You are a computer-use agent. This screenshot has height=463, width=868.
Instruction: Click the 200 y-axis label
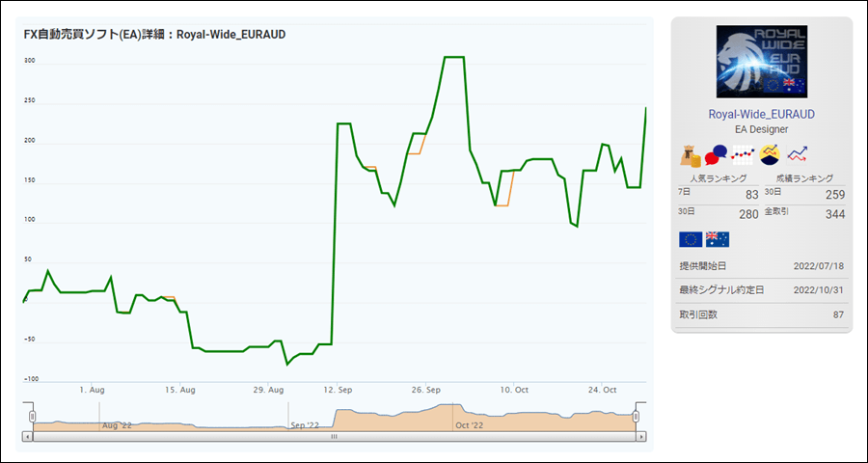(29, 141)
